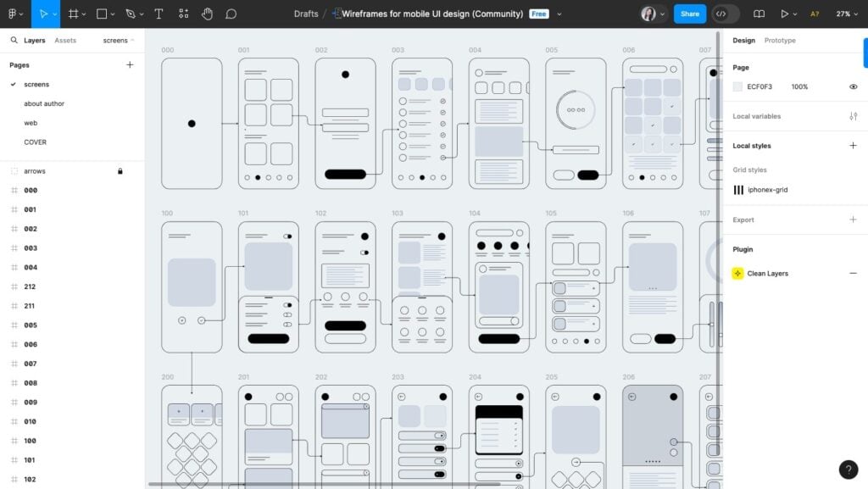Select the Rectangle shape tool
The height and width of the screenshot is (489, 868).
coord(102,14)
